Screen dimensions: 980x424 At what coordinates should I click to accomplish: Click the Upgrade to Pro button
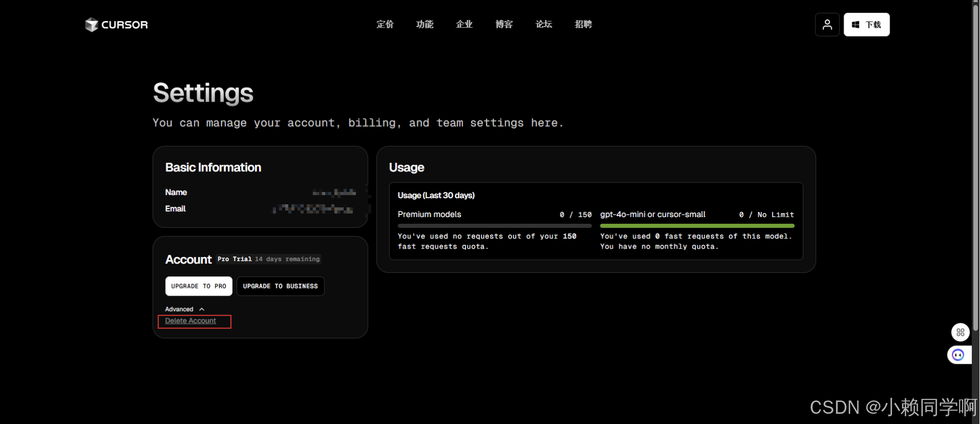pyautogui.click(x=199, y=286)
